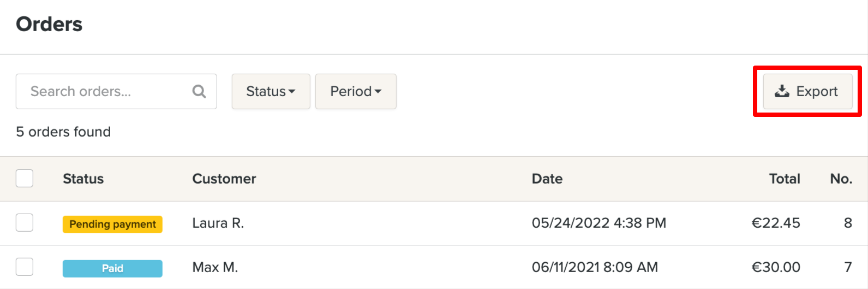
Task: Sort by the Customer column header
Action: [224, 179]
